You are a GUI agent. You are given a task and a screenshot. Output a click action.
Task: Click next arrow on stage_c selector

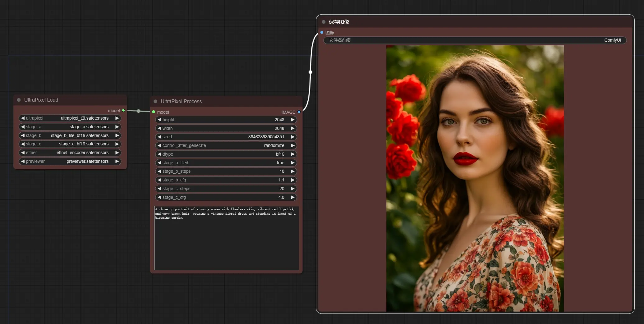point(117,144)
